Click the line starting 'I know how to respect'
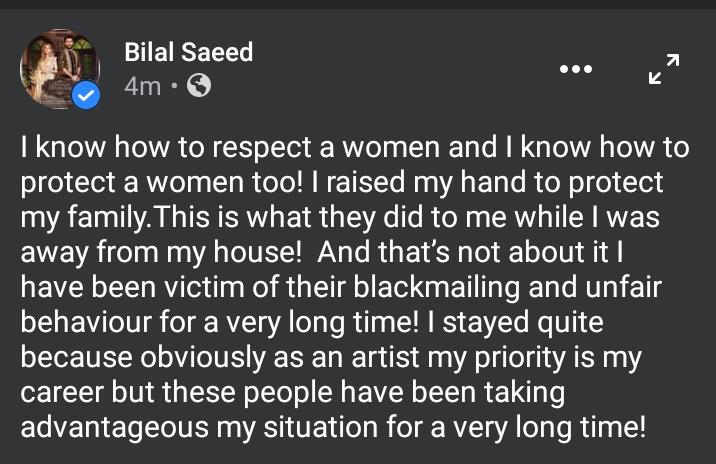Viewport: 716px width, 464px height. tap(355, 148)
